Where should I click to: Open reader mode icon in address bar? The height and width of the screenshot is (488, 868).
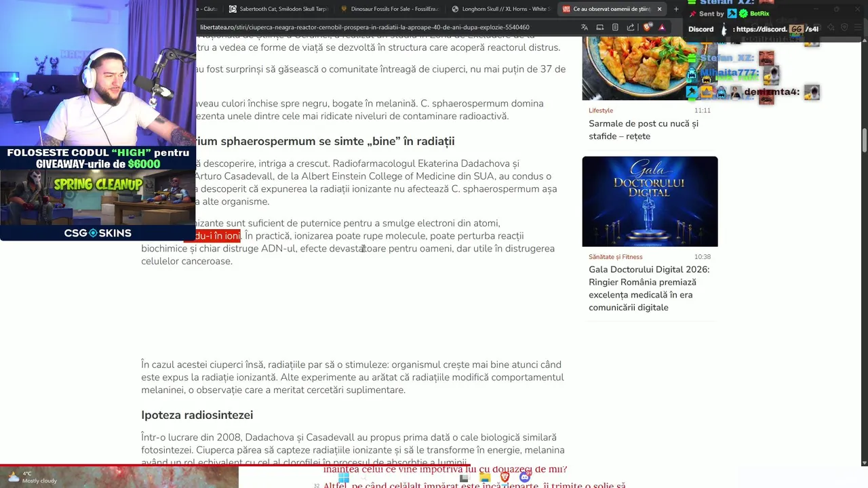[x=615, y=28]
